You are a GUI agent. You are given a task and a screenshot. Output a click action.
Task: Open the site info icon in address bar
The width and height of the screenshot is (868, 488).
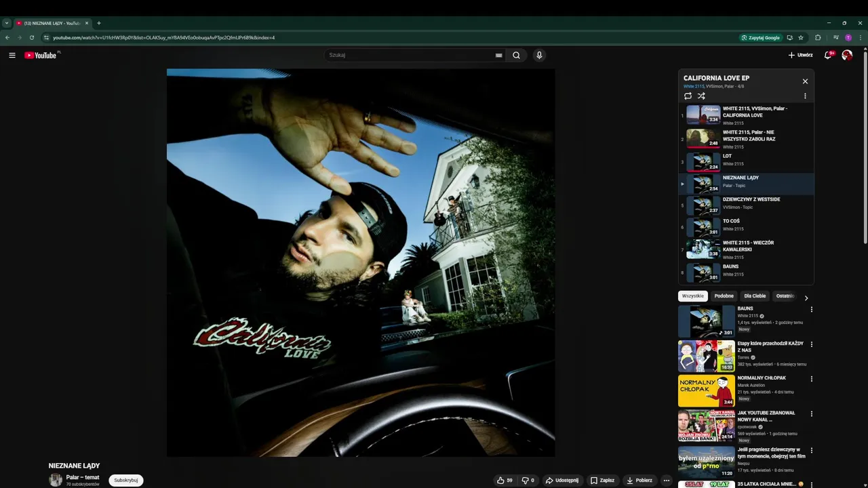46,38
